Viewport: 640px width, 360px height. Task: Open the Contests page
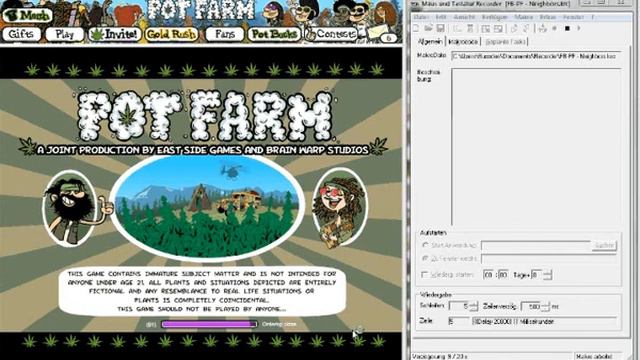331,34
